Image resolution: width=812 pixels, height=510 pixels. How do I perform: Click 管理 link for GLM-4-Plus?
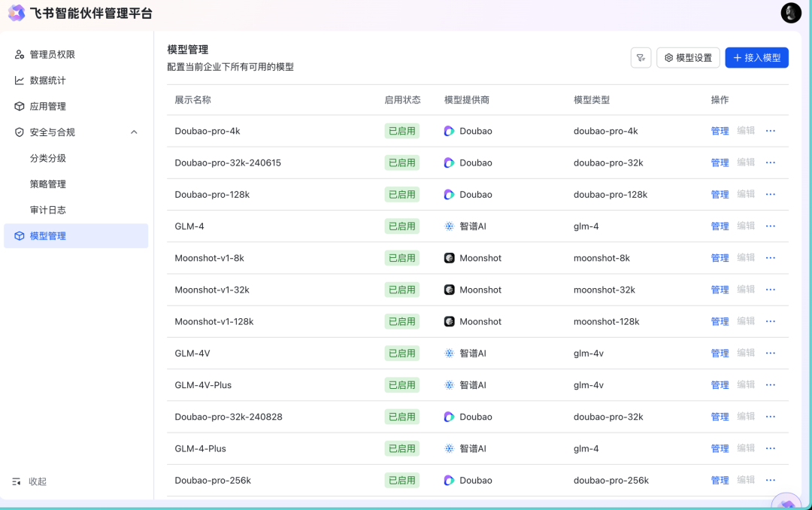(720, 448)
